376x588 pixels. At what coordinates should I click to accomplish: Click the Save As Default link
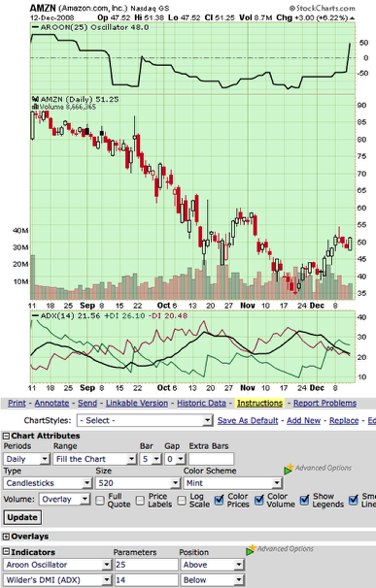point(248,421)
